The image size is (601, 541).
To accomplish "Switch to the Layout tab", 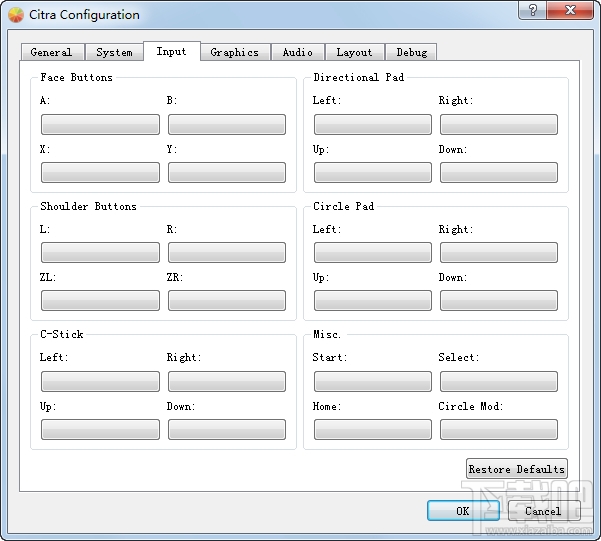I will point(355,52).
